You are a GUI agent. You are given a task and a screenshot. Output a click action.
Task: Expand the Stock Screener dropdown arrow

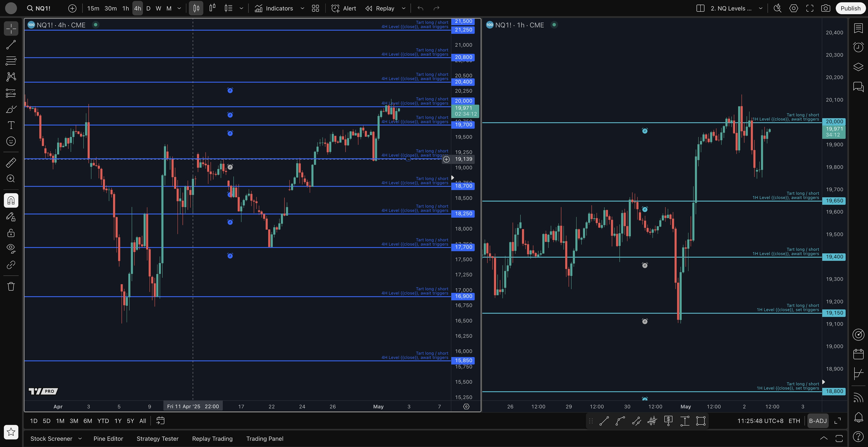pos(80,439)
